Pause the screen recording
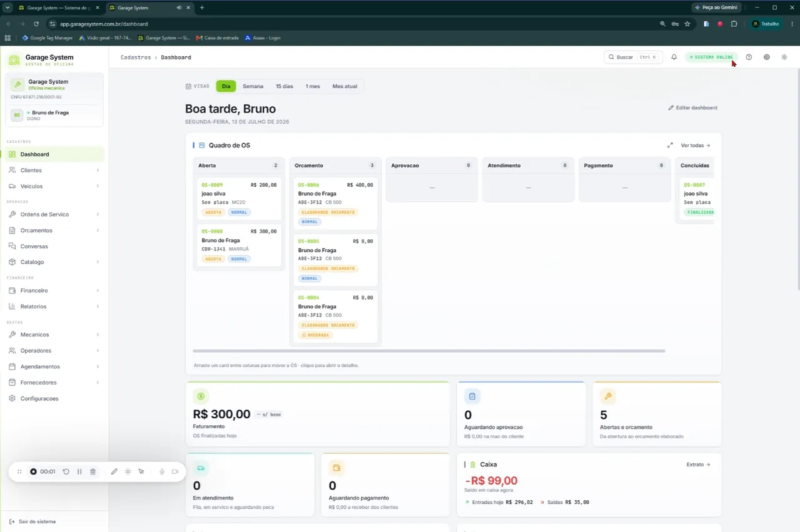Image resolution: width=800 pixels, height=532 pixels. [79, 471]
